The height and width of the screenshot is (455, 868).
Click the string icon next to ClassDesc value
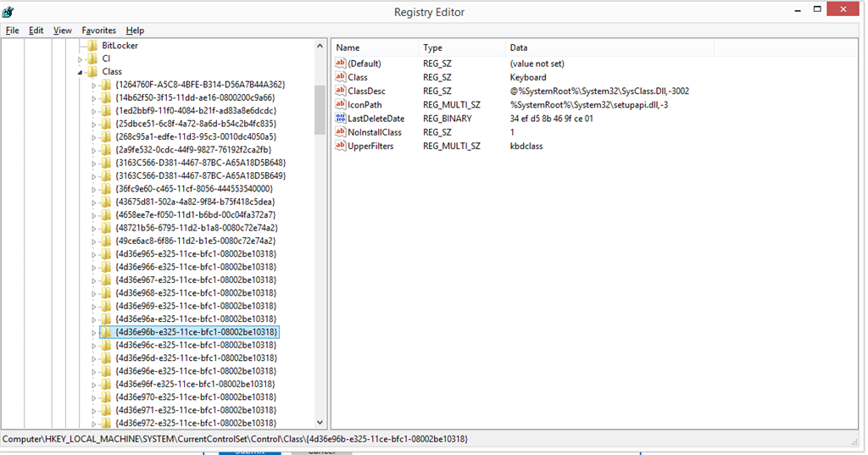coord(341,91)
